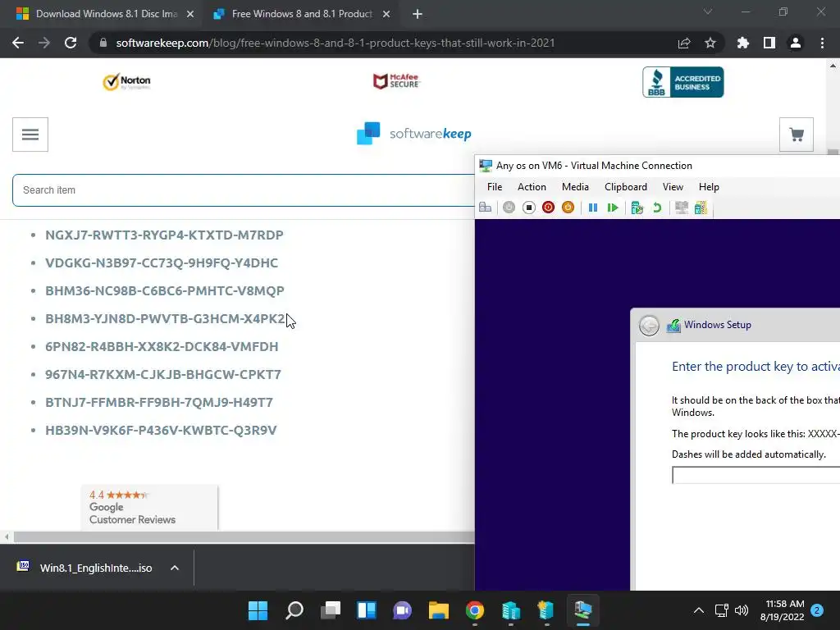
Task: Open the softwarekeep hamburger menu
Action: click(x=30, y=135)
